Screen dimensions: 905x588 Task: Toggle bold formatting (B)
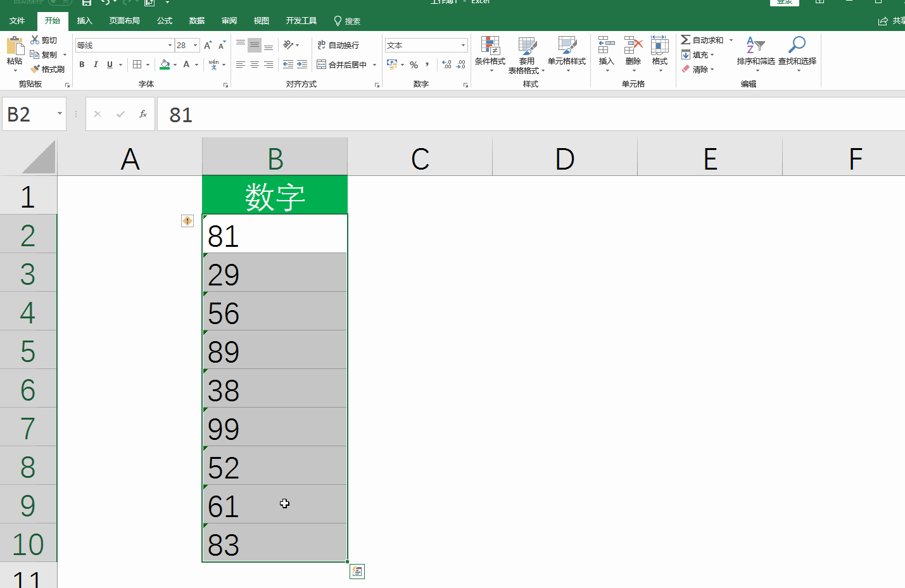tap(82, 65)
